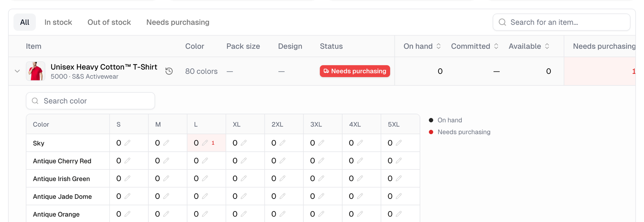This screenshot has height=222, width=644.
Task: Switch to the Out of stock tab
Action: pos(109,22)
